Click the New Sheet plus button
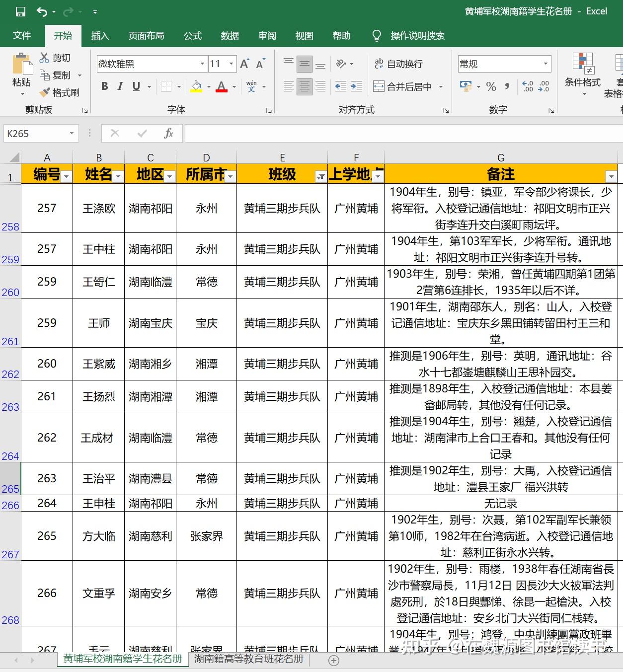 tap(334, 660)
